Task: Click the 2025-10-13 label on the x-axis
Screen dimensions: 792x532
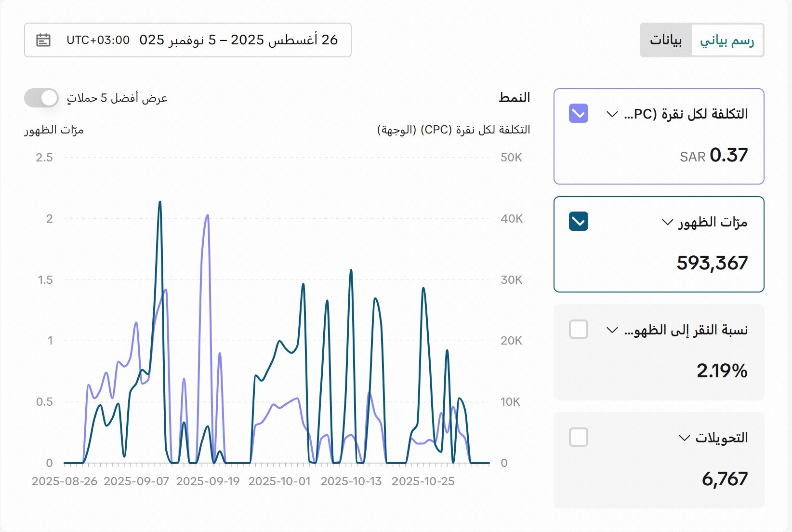Action: pos(351,481)
